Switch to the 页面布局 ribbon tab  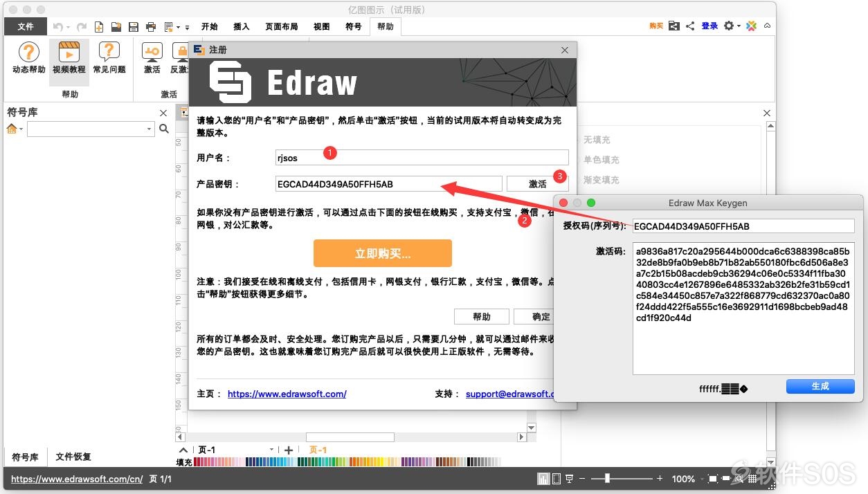click(x=281, y=26)
